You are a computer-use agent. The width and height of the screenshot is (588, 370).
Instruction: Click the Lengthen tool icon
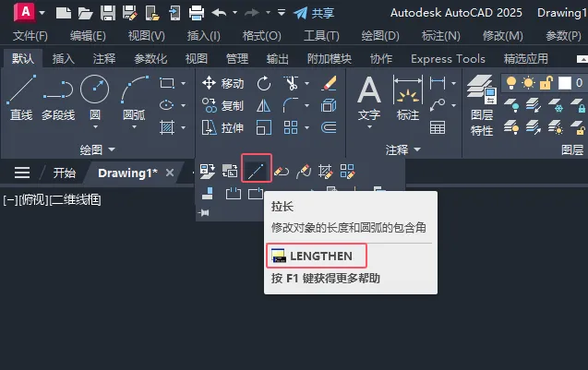pos(257,172)
